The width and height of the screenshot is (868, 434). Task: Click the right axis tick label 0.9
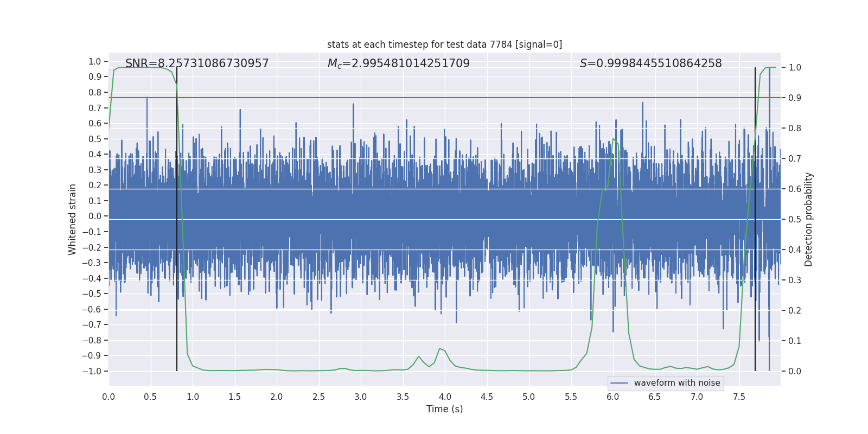(795, 98)
